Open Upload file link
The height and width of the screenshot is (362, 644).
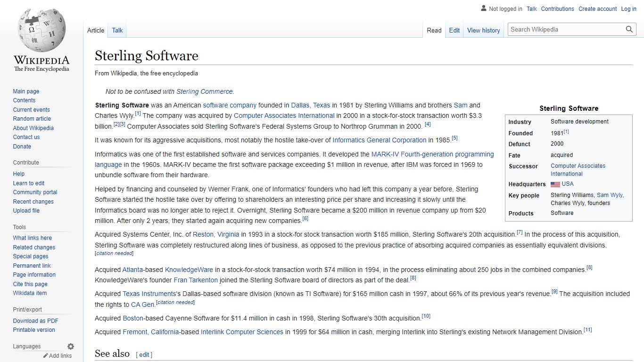[x=26, y=211]
